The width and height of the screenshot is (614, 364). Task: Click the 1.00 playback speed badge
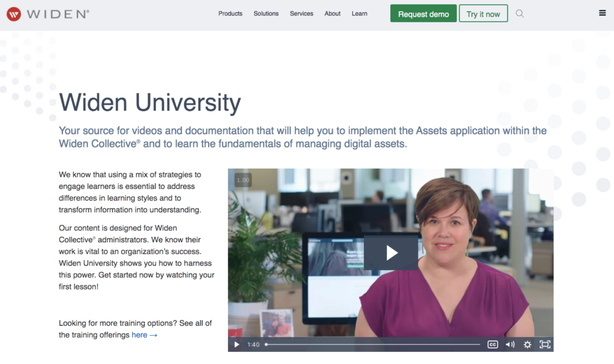(243, 181)
